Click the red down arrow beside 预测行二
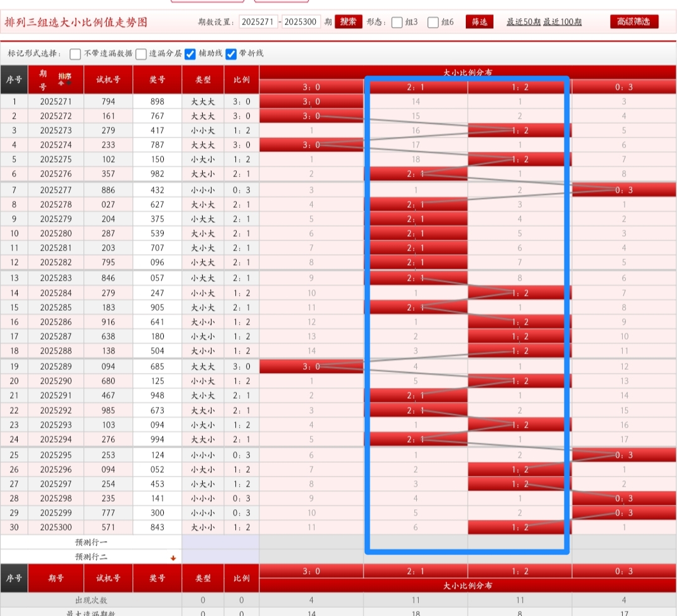Viewport: 678px width, 616px height. click(x=173, y=558)
